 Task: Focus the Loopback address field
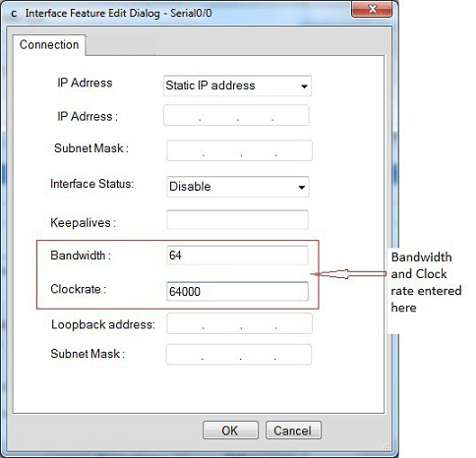click(239, 323)
